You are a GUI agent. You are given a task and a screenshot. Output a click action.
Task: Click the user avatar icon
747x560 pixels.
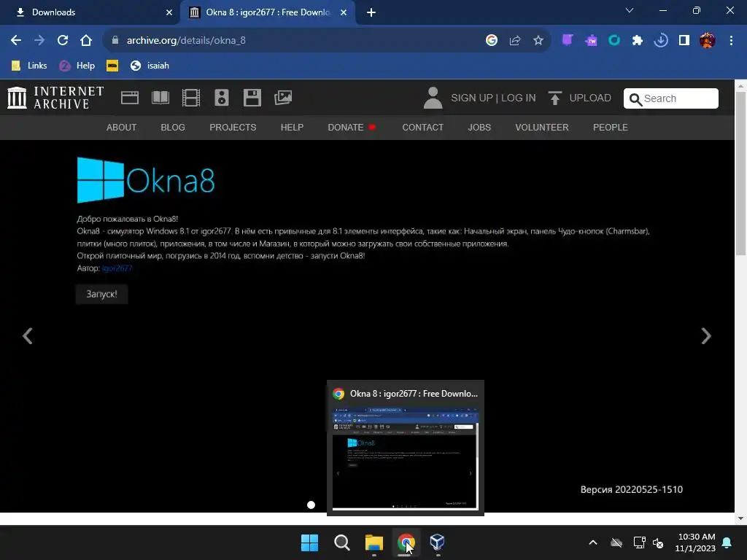[433, 98]
